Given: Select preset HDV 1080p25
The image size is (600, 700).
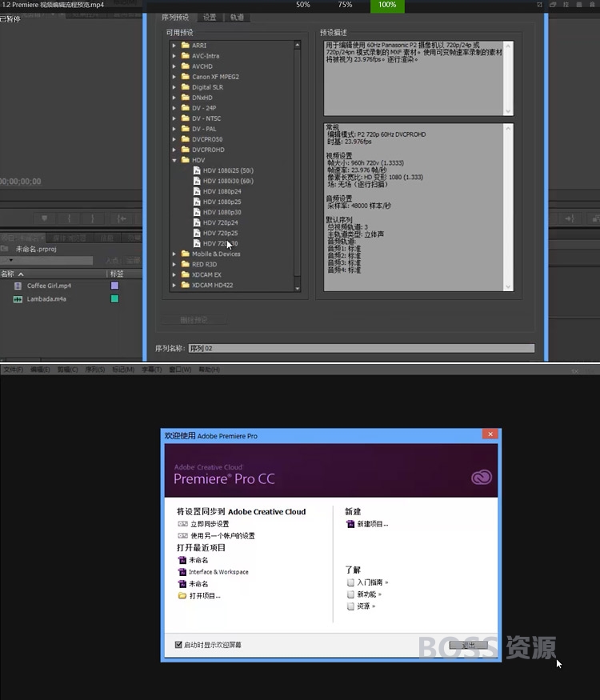Looking at the screenshot, I should pyautogui.click(x=222, y=202).
